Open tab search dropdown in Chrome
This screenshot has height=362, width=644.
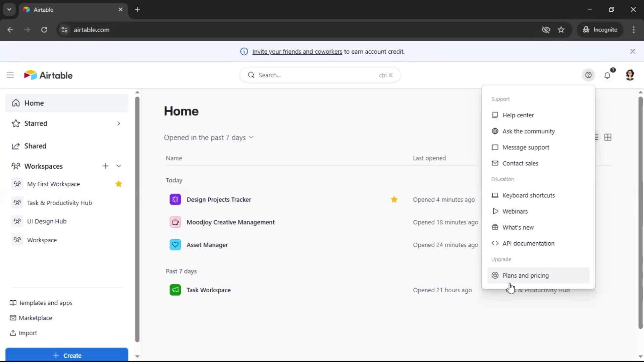point(9,9)
